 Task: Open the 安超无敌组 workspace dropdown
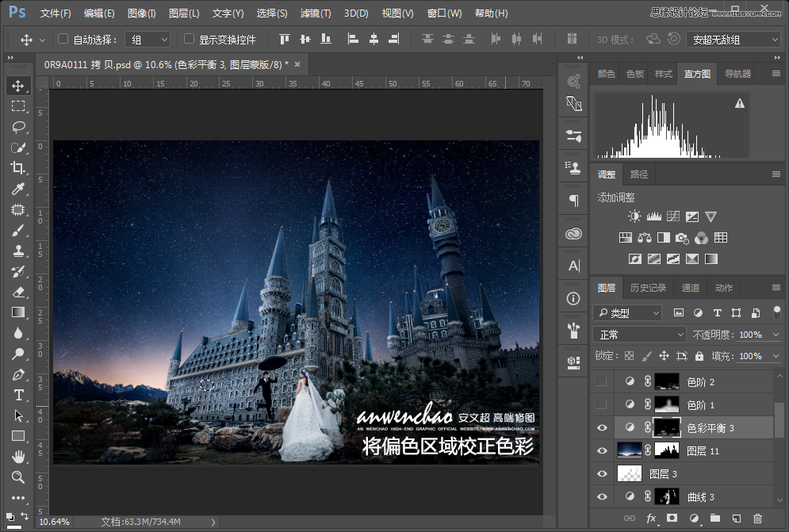pos(733,40)
